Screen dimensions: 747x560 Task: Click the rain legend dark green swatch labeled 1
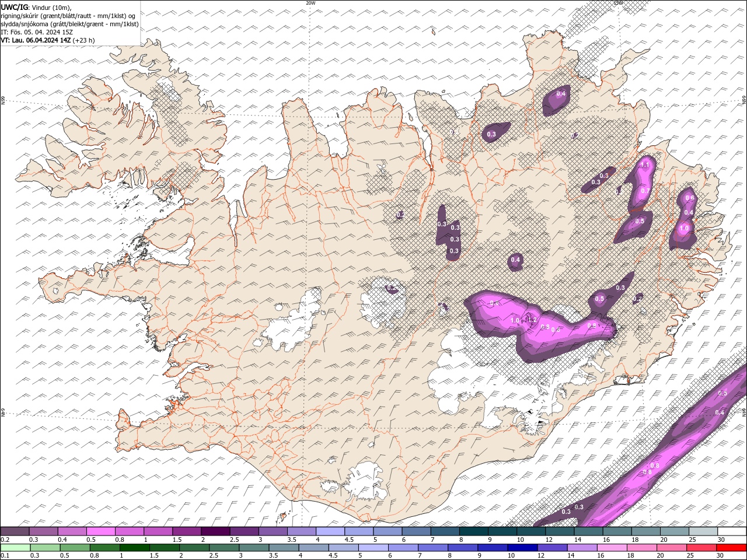tap(135, 548)
